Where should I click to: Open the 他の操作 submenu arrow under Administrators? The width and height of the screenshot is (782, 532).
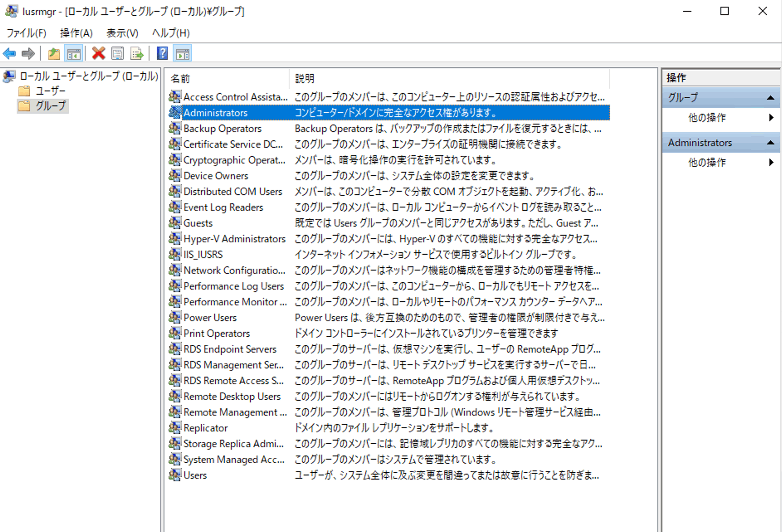771,162
